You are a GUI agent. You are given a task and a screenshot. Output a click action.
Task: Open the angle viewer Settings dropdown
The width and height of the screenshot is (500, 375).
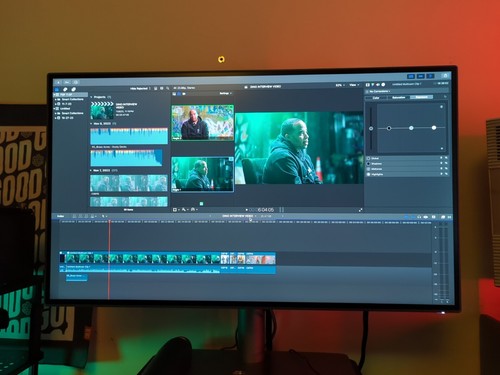(225, 93)
